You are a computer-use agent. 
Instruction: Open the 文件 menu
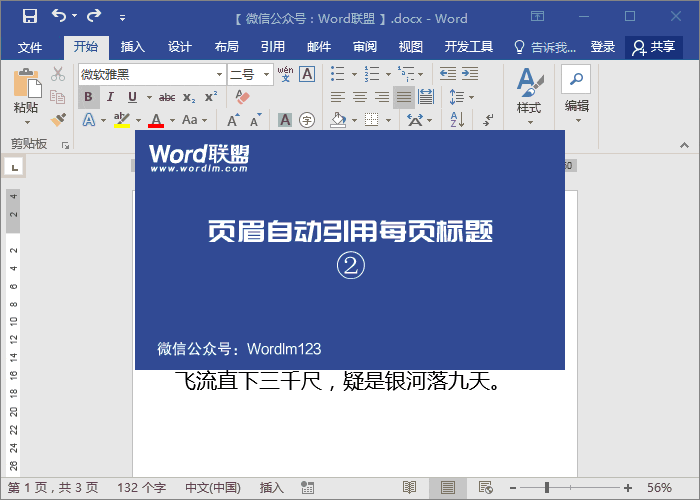[x=30, y=47]
